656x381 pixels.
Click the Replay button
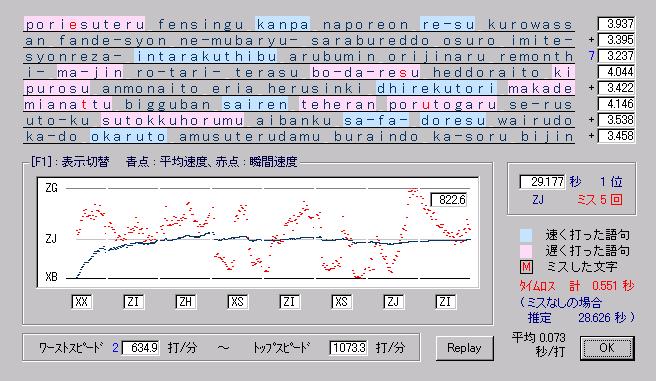tap(464, 348)
